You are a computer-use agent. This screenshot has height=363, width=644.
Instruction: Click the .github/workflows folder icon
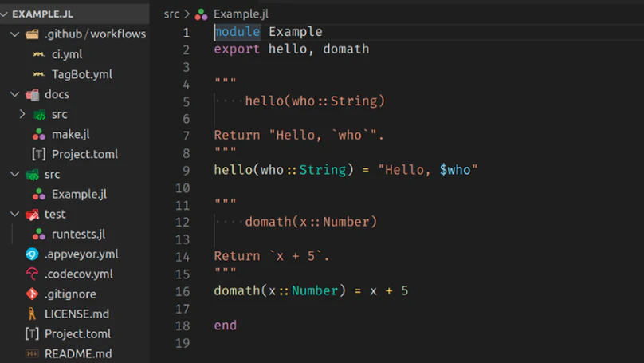coord(32,34)
